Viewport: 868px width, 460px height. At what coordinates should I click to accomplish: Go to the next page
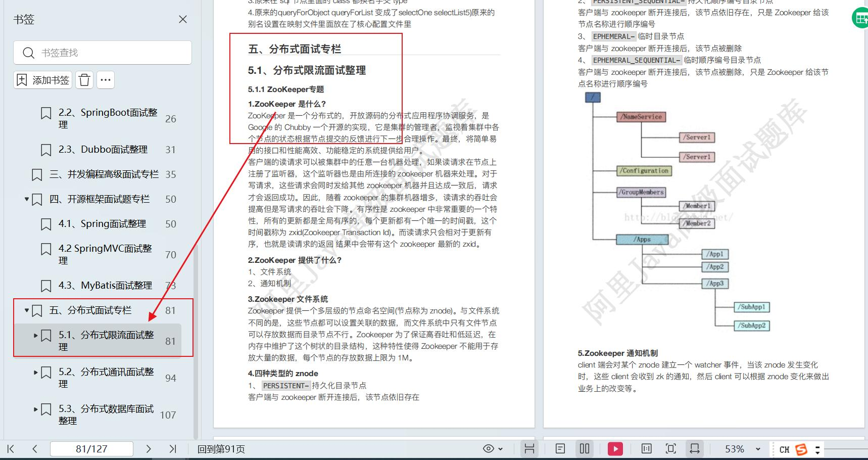[148, 449]
